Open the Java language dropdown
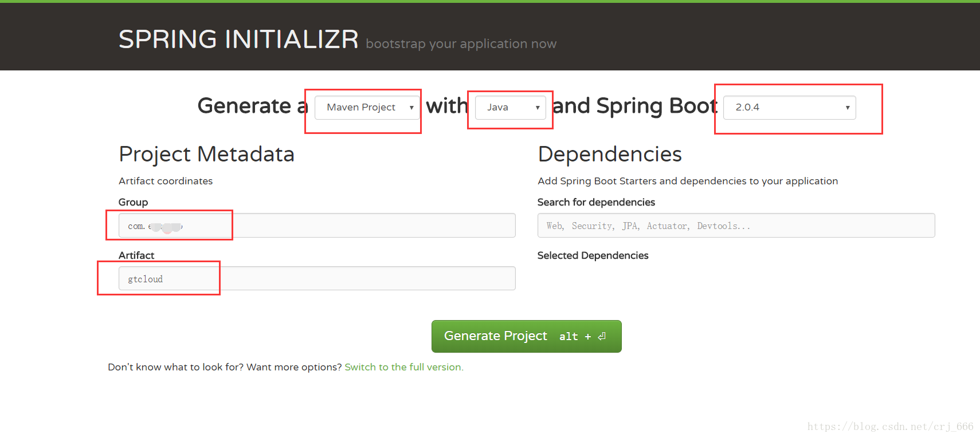Viewport: 980px width, 438px height. [x=510, y=107]
